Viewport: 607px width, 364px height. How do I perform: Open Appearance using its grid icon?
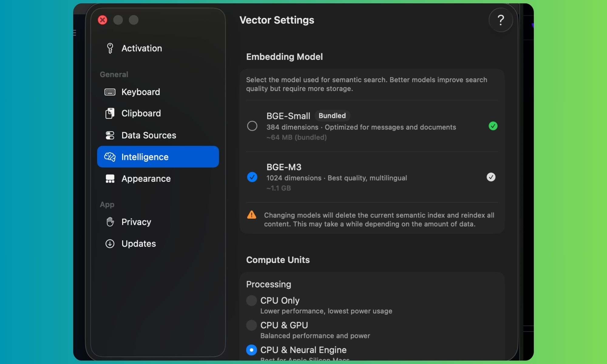(x=110, y=179)
